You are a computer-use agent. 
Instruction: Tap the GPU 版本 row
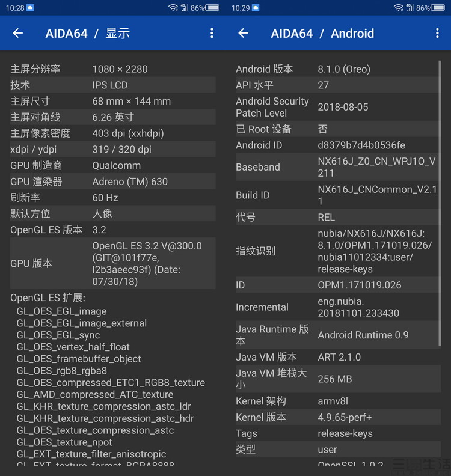coord(112,264)
